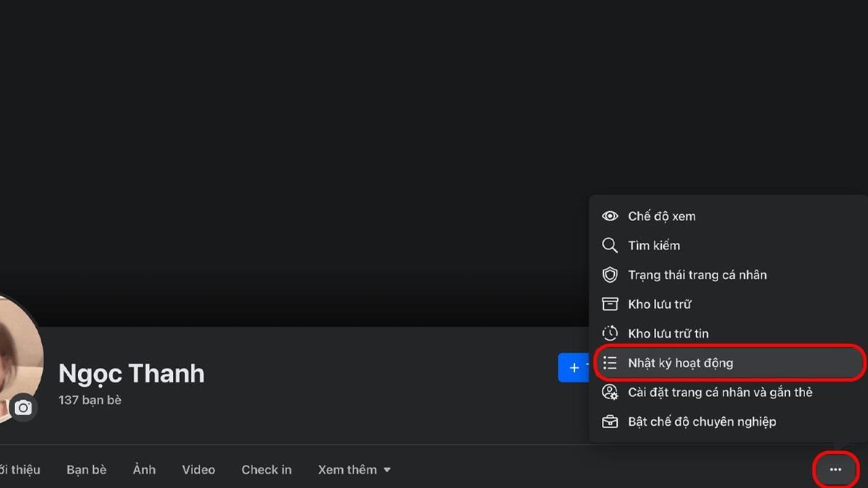Switch to the Bạn bè tab
868x488 pixels.
(86, 470)
